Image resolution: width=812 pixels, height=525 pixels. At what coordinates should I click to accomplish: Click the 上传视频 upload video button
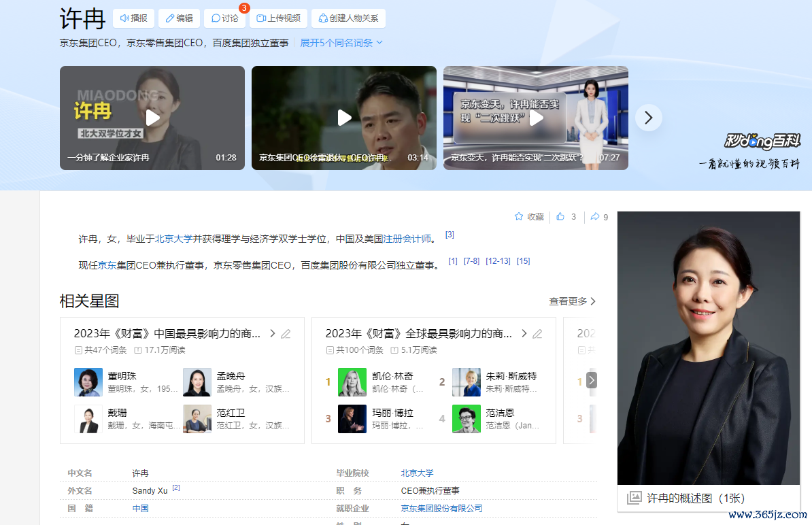point(279,18)
